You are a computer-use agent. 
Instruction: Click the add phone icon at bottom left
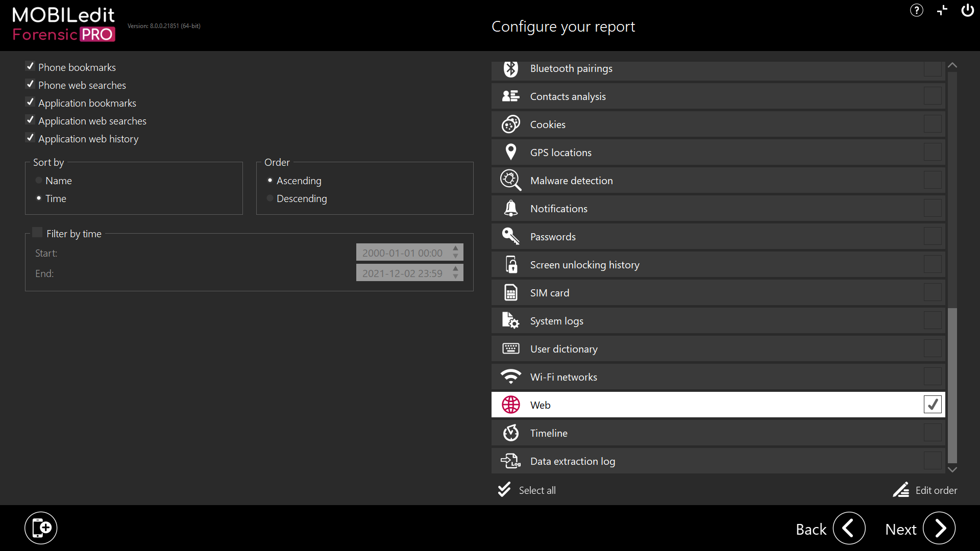[41, 528]
